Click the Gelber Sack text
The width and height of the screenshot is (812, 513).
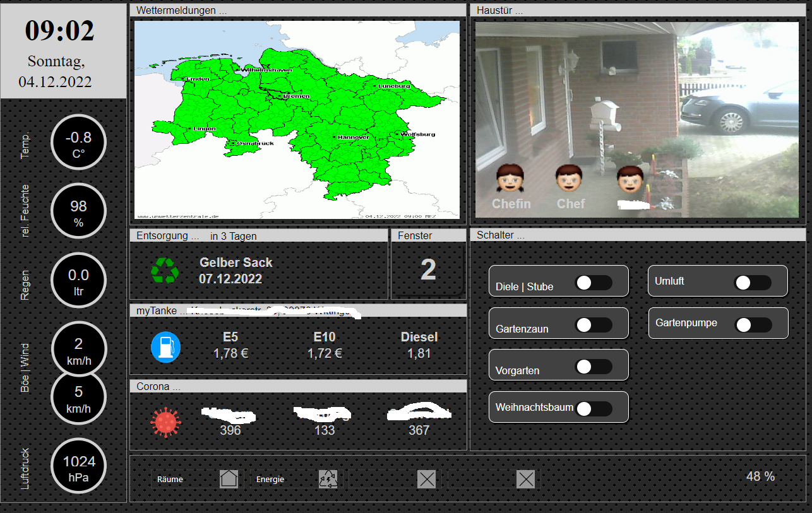click(x=236, y=262)
